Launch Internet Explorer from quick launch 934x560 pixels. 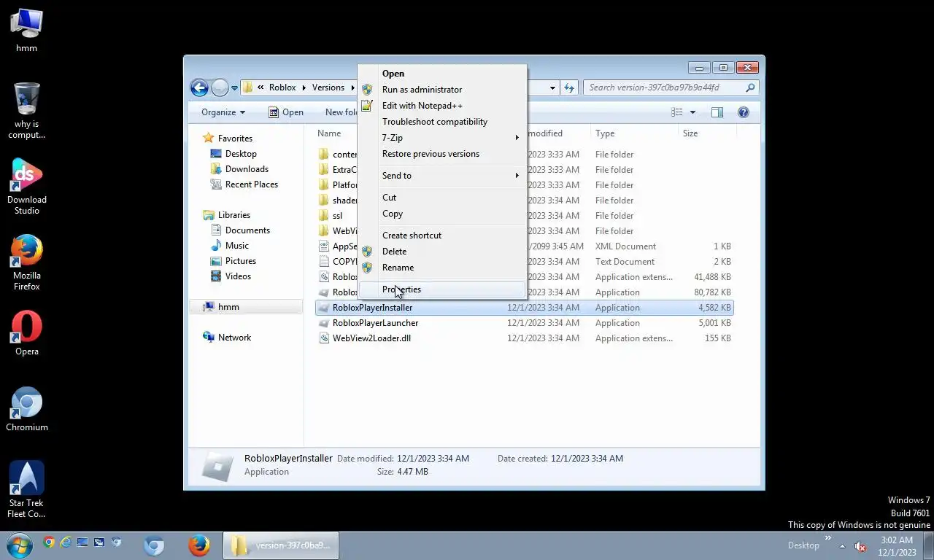point(66,542)
